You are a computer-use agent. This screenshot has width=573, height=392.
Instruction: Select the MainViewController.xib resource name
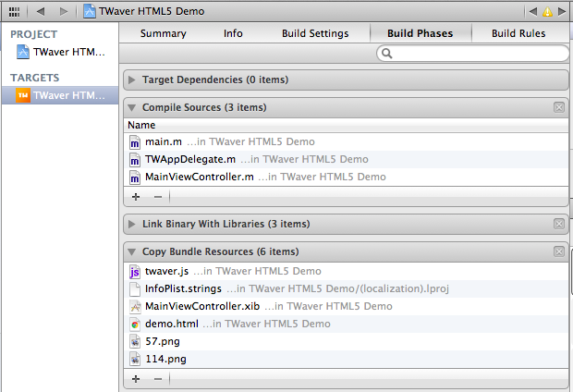pos(202,306)
